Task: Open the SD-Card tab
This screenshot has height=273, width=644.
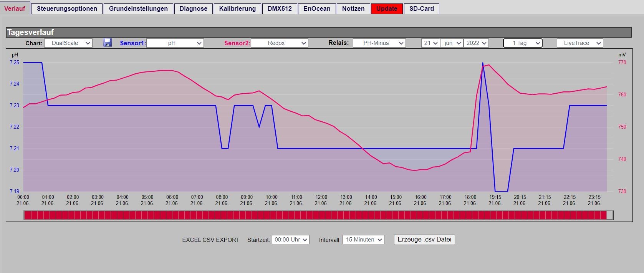Action: pos(421,8)
